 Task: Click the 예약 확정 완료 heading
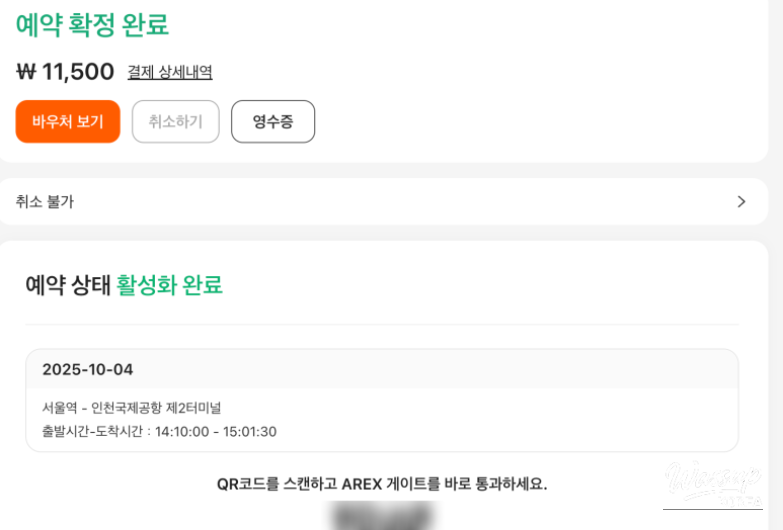92,25
